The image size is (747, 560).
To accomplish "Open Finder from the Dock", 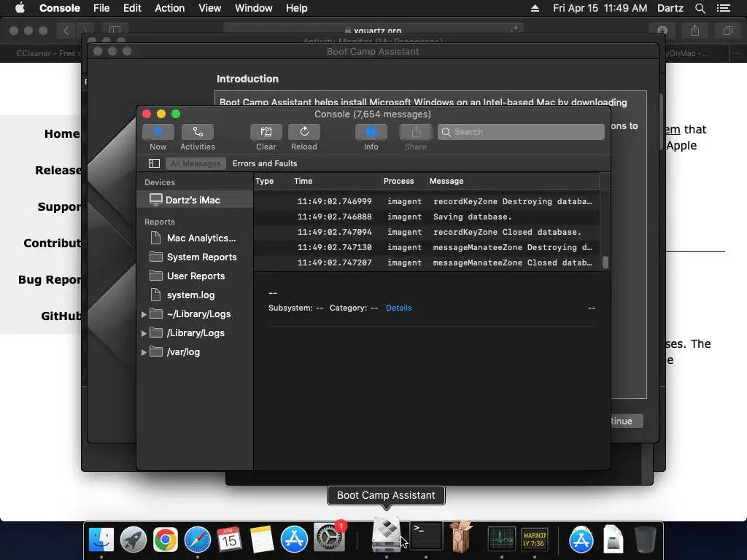I will [x=101, y=540].
